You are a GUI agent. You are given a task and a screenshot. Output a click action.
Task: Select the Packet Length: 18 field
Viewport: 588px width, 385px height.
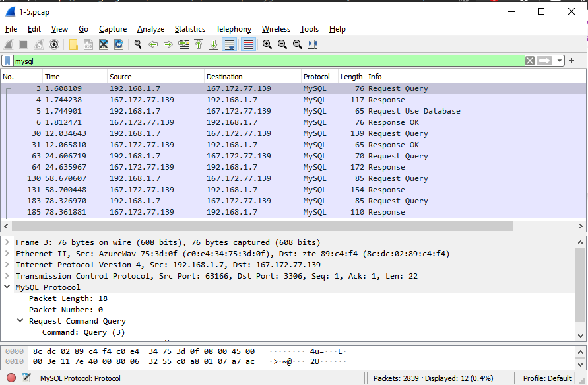(x=68, y=298)
